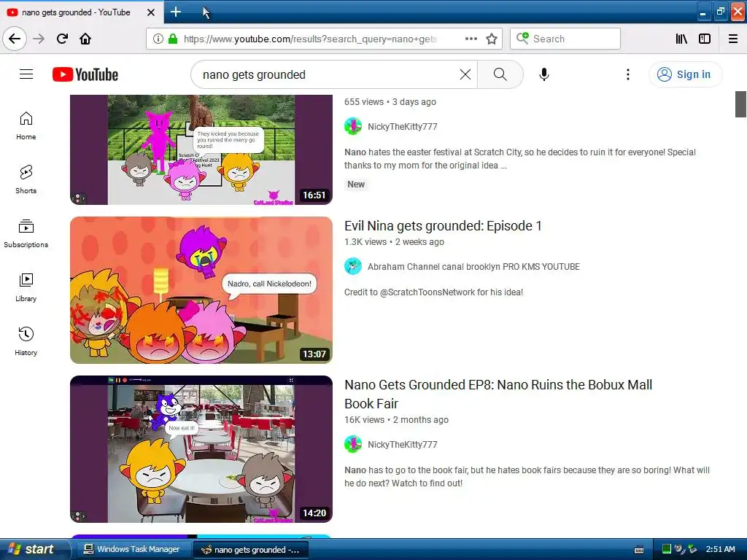This screenshot has width=747, height=560.
Task: Open the Windows start button
Action: [34, 549]
